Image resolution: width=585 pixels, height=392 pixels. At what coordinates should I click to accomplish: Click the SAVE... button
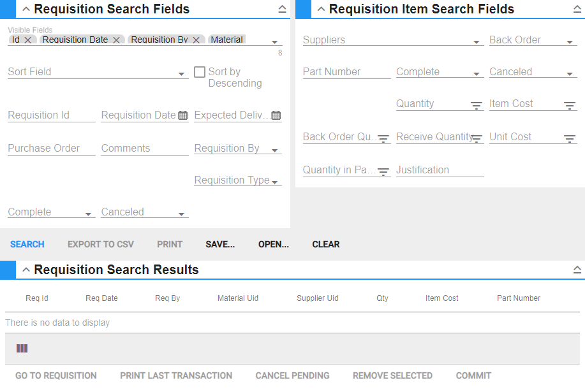click(220, 244)
